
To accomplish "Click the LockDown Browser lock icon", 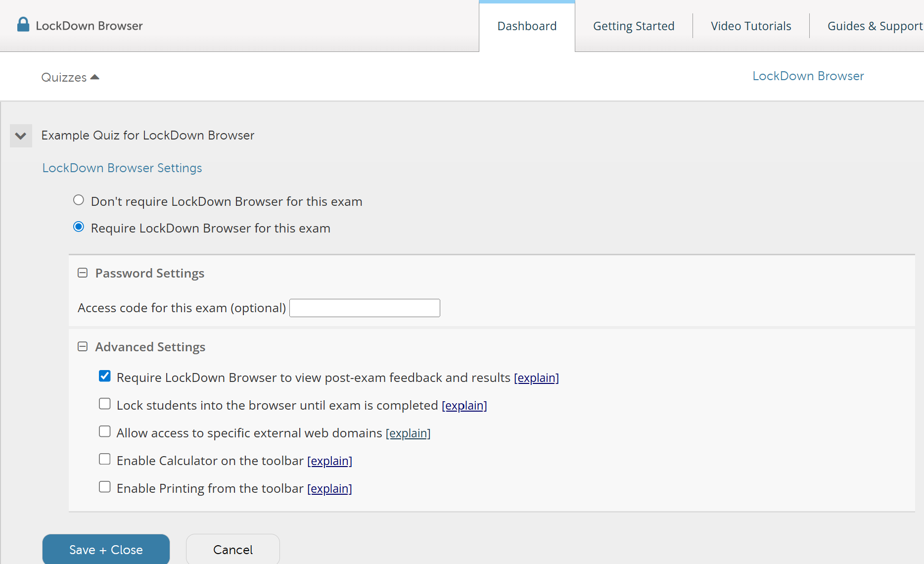I will coord(23,24).
